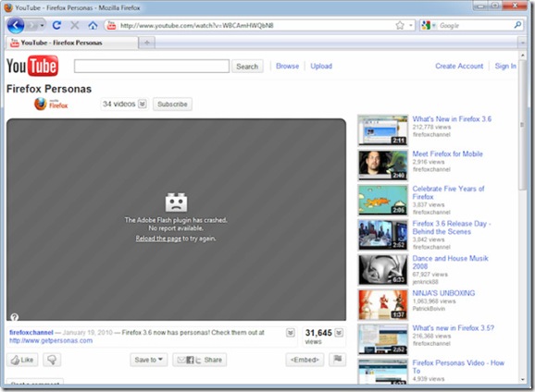
Task: Click the Like thumbs up button
Action: point(22,360)
